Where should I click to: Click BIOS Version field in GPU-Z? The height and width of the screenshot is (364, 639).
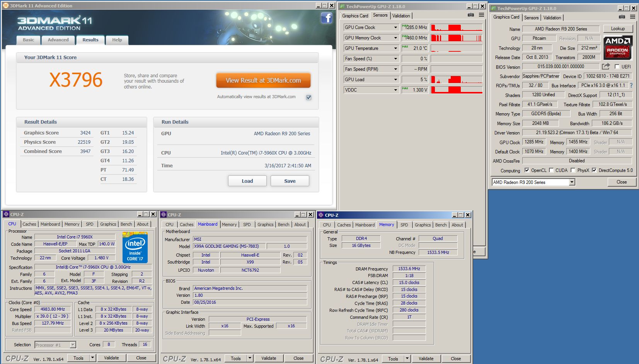pos(561,66)
